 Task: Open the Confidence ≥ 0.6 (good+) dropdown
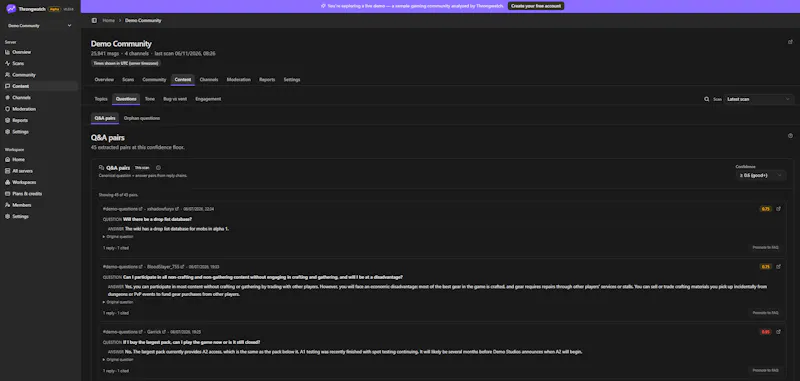click(761, 175)
